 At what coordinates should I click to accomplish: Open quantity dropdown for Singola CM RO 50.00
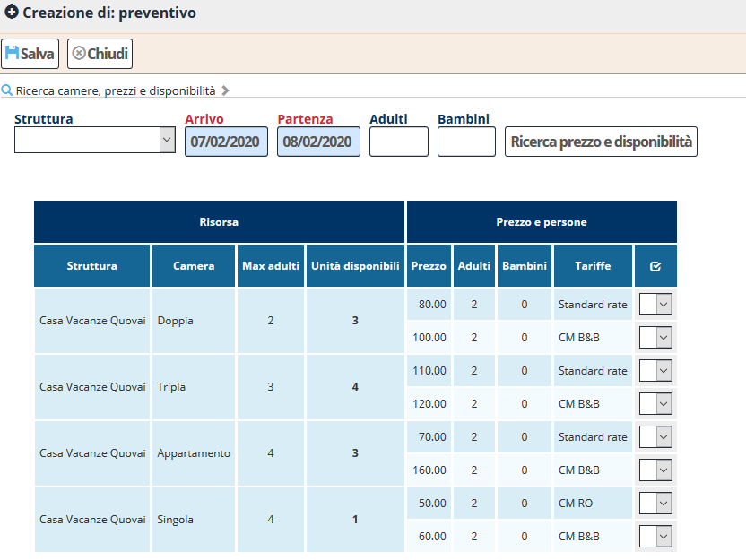coord(655,503)
